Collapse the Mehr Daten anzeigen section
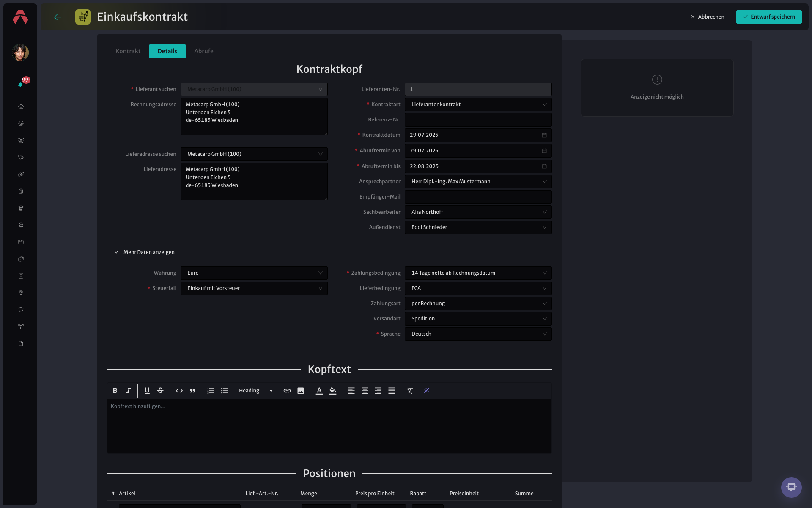The height and width of the screenshot is (508, 812). point(144,252)
